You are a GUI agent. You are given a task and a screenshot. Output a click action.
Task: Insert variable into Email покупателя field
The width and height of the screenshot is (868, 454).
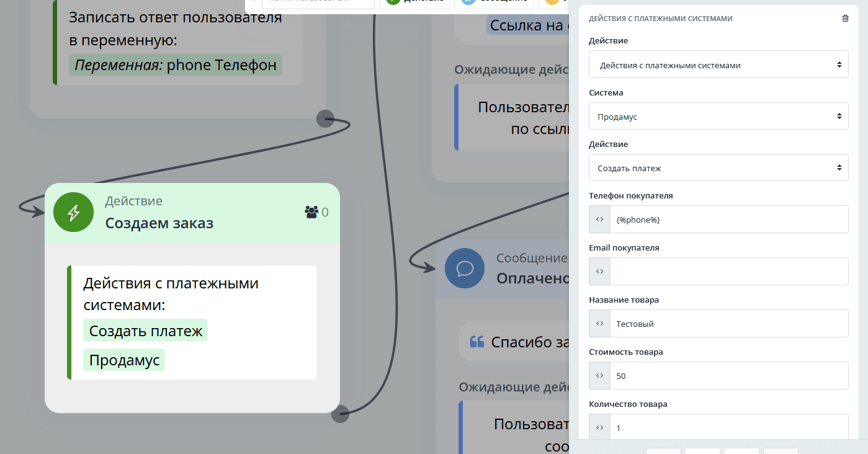tap(599, 272)
